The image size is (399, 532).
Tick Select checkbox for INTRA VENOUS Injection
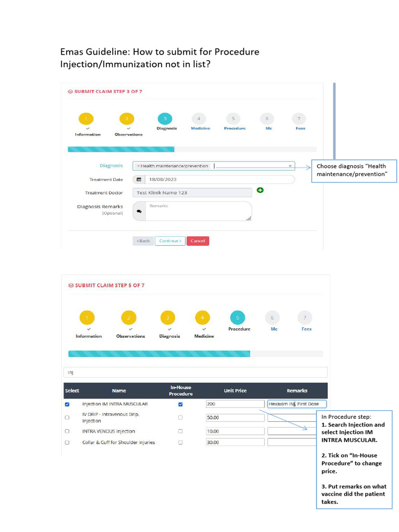pyautogui.click(x=67, y=431)
